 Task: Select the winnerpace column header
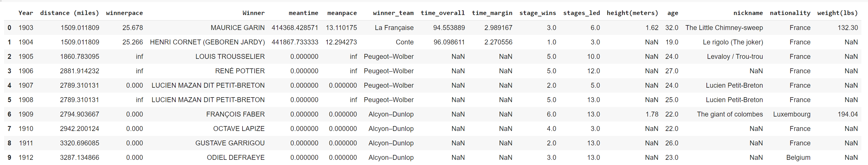point(124,13)
